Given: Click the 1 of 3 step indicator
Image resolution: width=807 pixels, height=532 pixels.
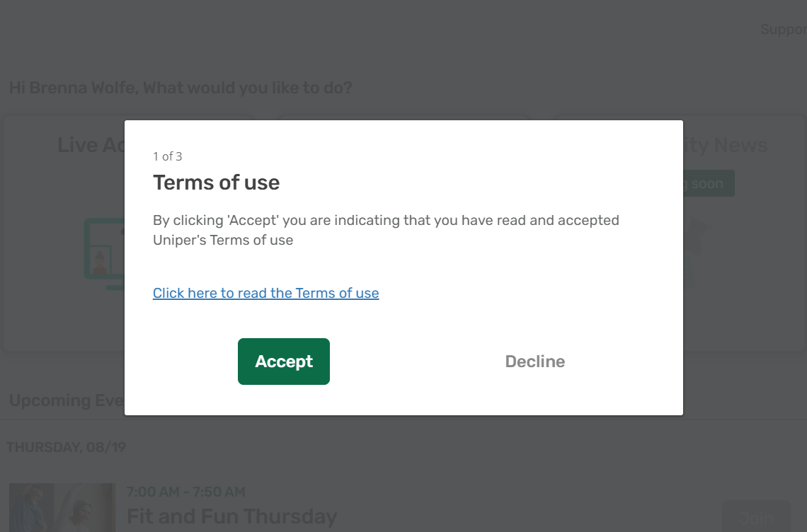Looking at the screenshot, I should click(x=167, y=156).
